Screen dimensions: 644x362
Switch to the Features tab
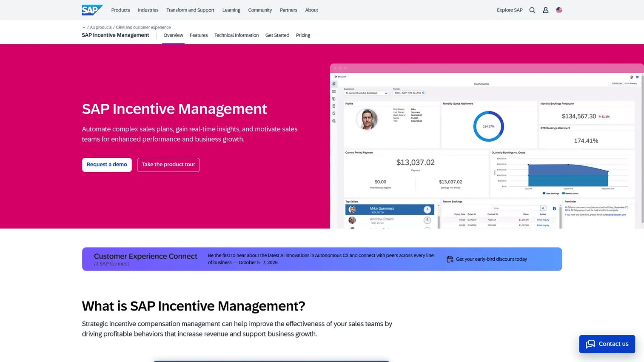click(199, 35)
